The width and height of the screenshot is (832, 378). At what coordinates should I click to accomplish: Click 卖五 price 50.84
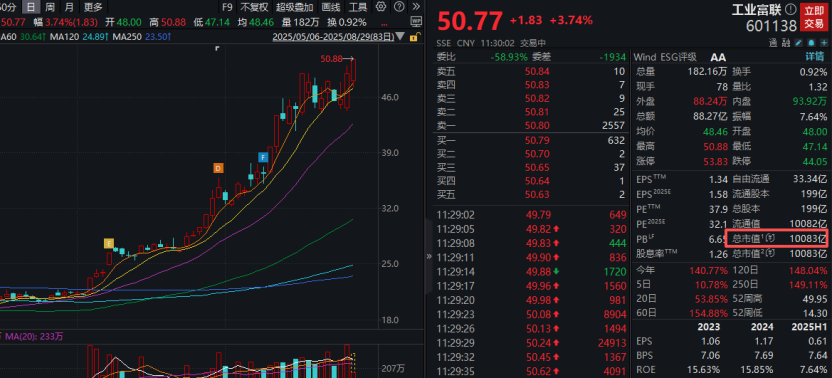pyautogui.click(x=537, y=72)
